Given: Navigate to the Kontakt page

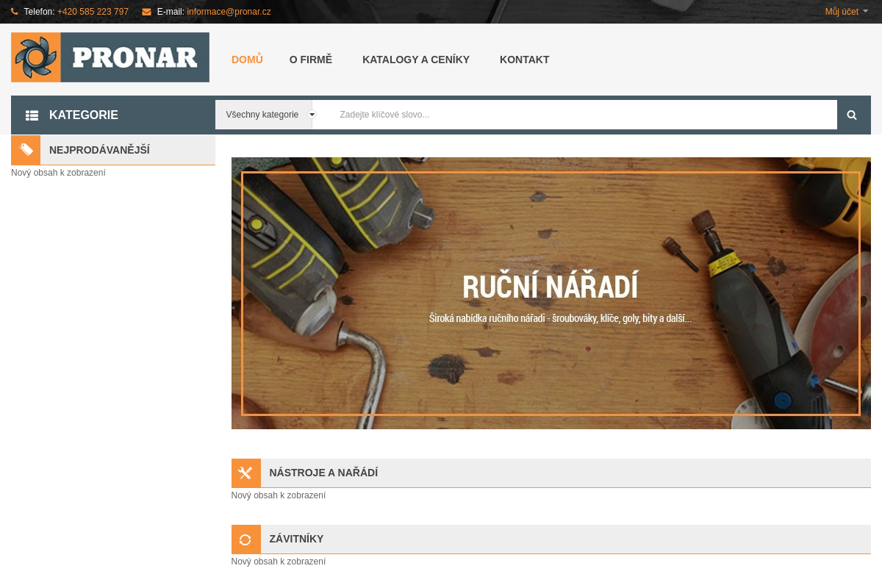Looking at the screenshot, I should point(524,60).
